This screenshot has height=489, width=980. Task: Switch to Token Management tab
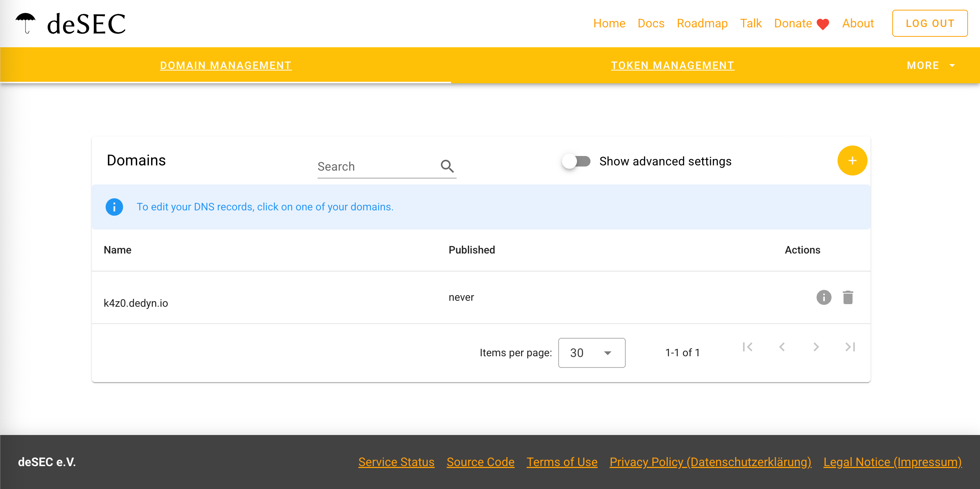pos(672,66)
